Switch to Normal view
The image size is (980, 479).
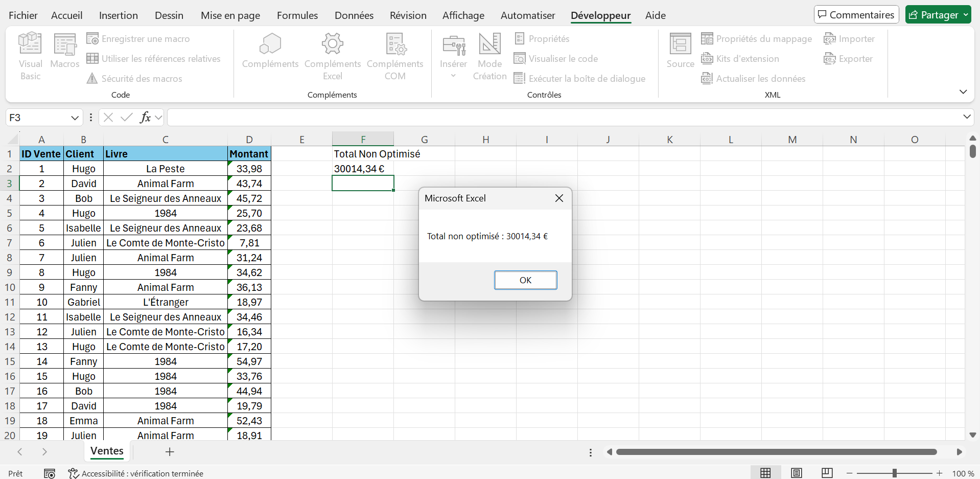765,473
